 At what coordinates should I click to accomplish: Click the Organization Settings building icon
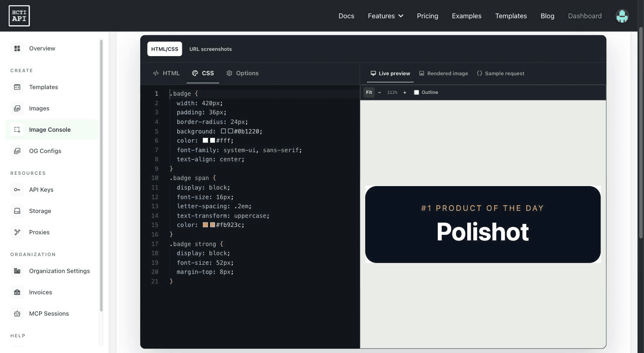(17, 271)
